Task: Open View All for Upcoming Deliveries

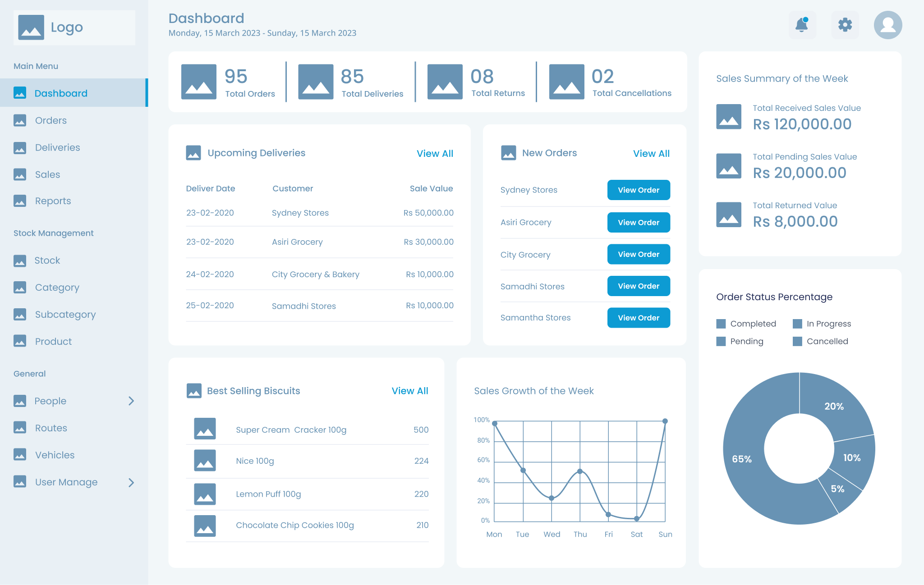Action: [x=434, y=153]
